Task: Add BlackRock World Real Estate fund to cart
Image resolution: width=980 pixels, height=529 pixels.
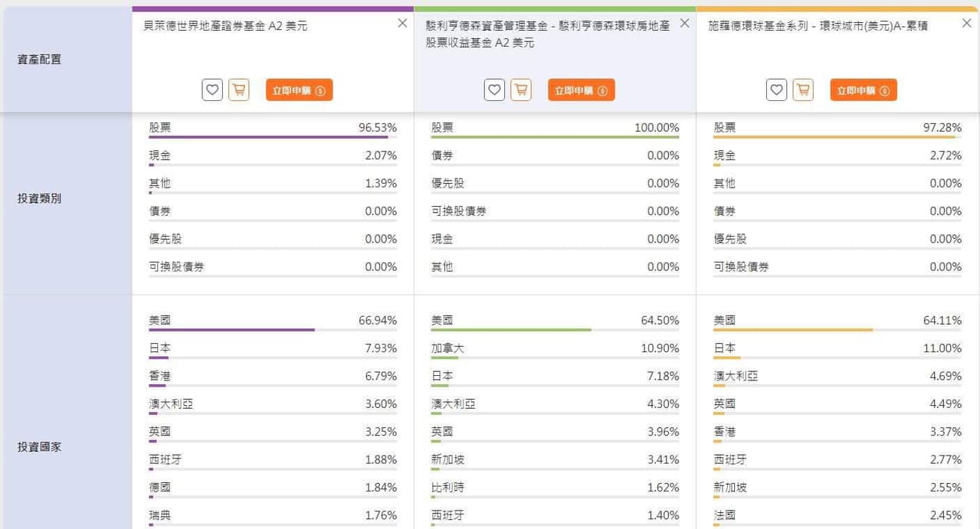Action: coord(239,90)
